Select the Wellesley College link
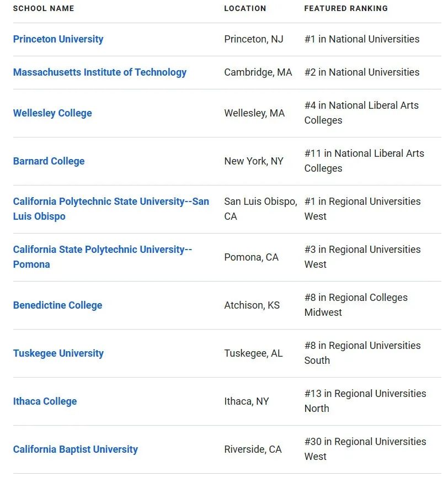This screenshot has width=448, height=482. [x=52, y=113]
